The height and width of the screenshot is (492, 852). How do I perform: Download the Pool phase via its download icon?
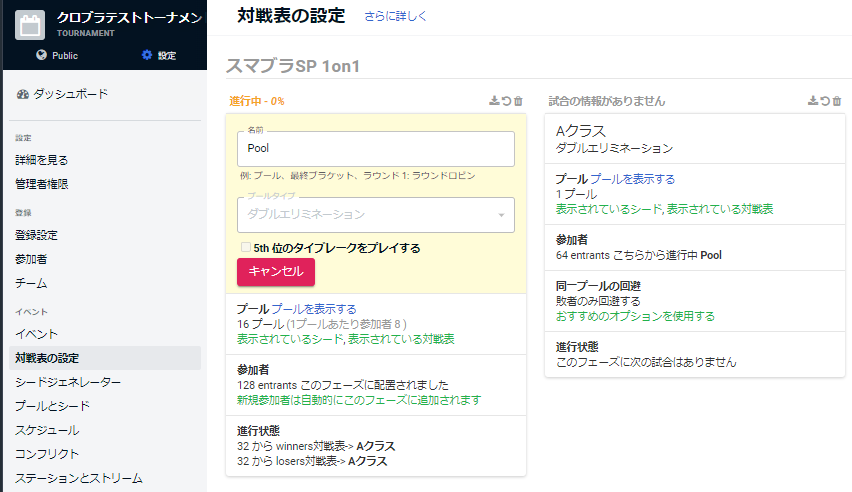pyautogui.click(x=494, y=101)
